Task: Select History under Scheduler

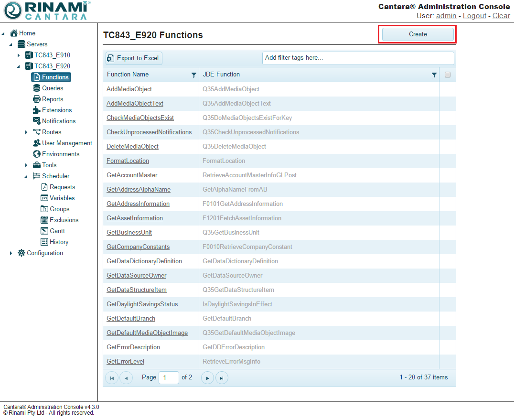Action: 59,242
